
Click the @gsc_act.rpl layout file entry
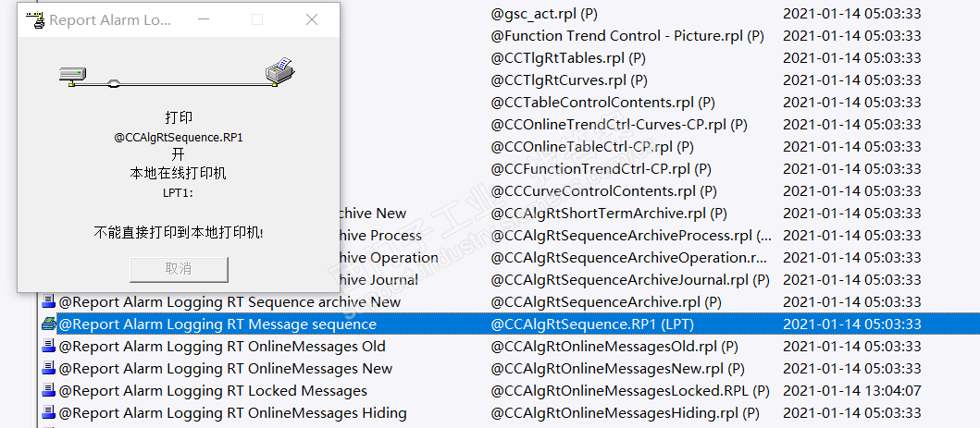tap(544, 14)
